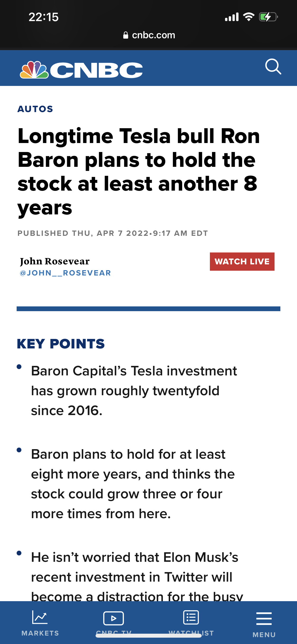Open the @JOHN__ROSEVEAR Twitter handle
Screen dimensions: 297x644
[65, 273]
